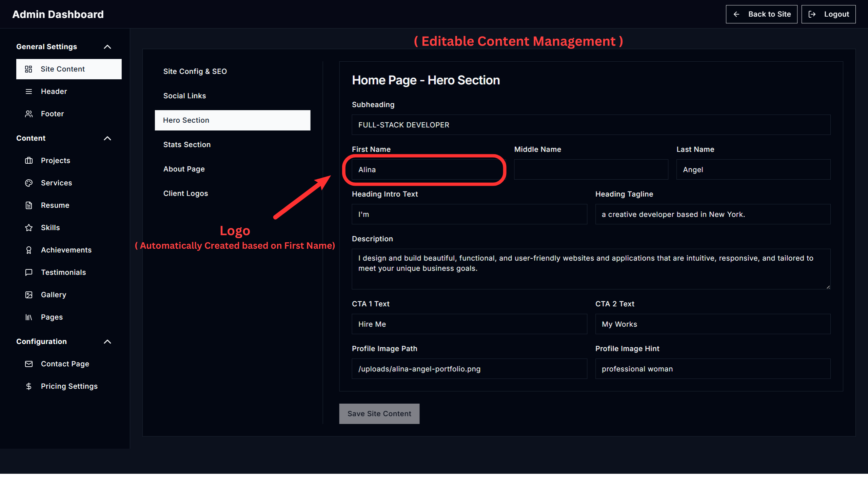Viewport: 868px width, 488px height.
Task: Collapse the General Settings section
Action: [107, 47]
